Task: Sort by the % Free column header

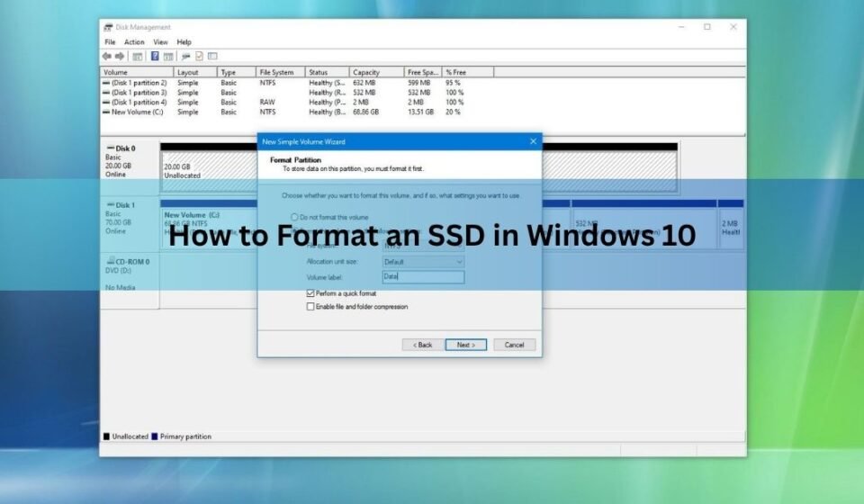Action: click(x=468, y=72)
